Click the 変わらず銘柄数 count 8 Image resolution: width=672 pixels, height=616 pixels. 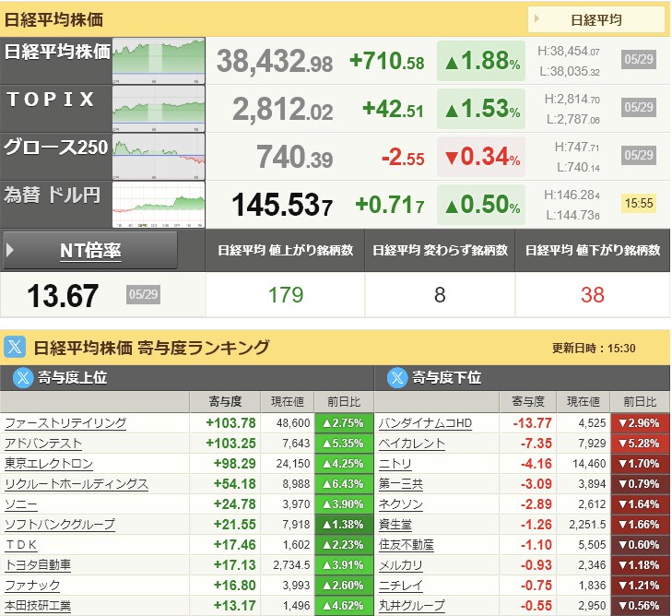[x=440, y=295]
